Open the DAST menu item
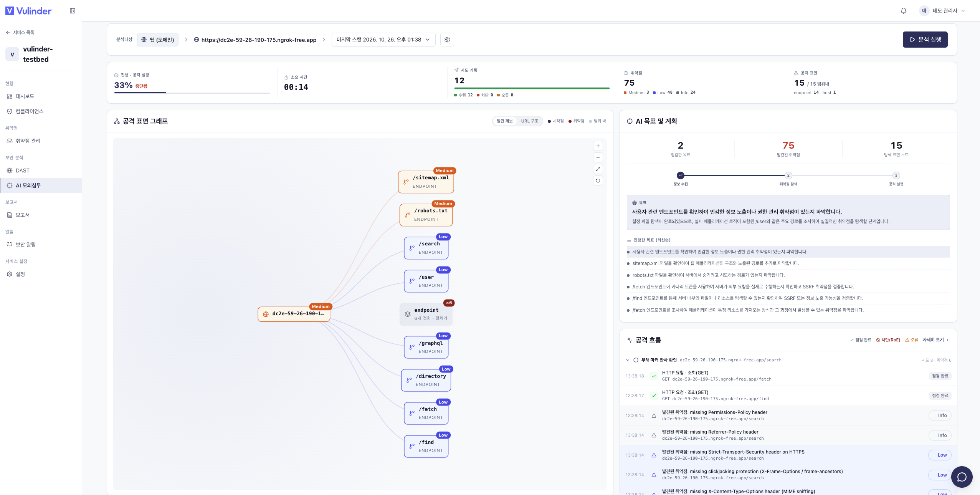 coord(41,171)
